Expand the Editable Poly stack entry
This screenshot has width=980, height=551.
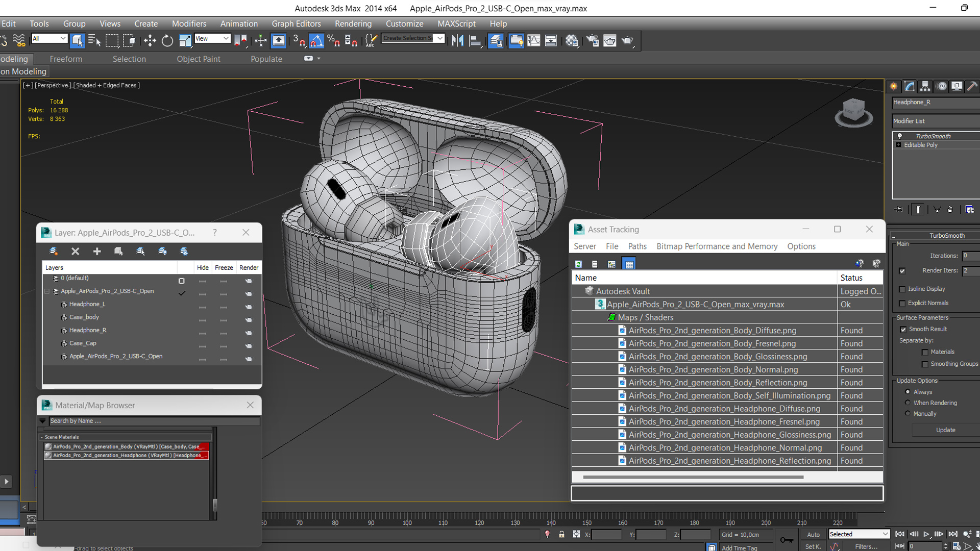(x=898, y=145)
